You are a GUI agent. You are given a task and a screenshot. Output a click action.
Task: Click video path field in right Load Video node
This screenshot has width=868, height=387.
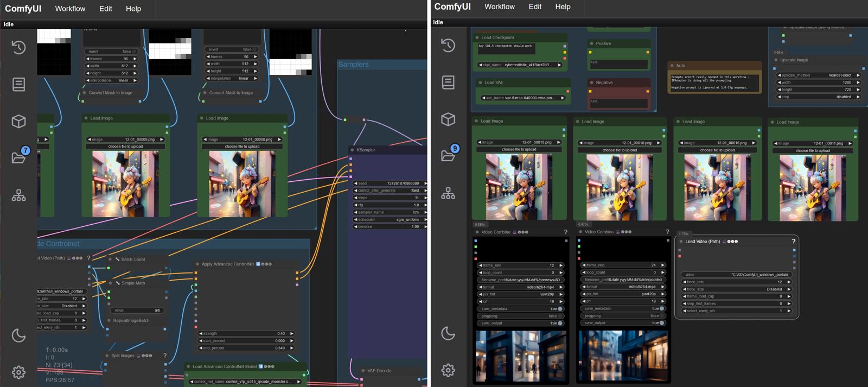(x=736, y=275)
